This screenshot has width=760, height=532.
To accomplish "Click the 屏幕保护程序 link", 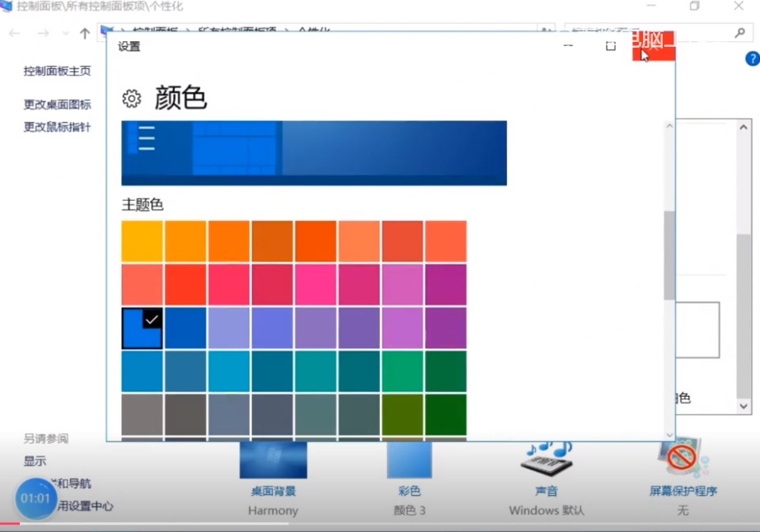I will coord(683,491).
